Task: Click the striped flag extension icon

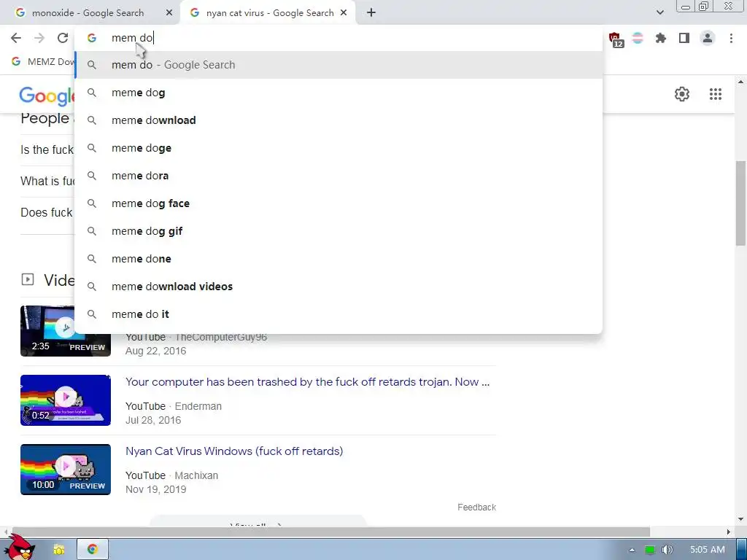Action: pos(638,38)
